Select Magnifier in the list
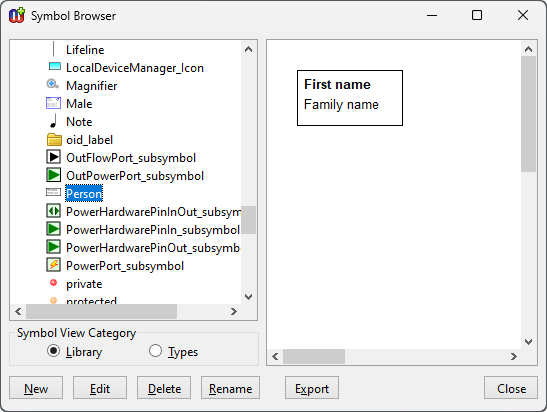 click(x=92, y=86)
